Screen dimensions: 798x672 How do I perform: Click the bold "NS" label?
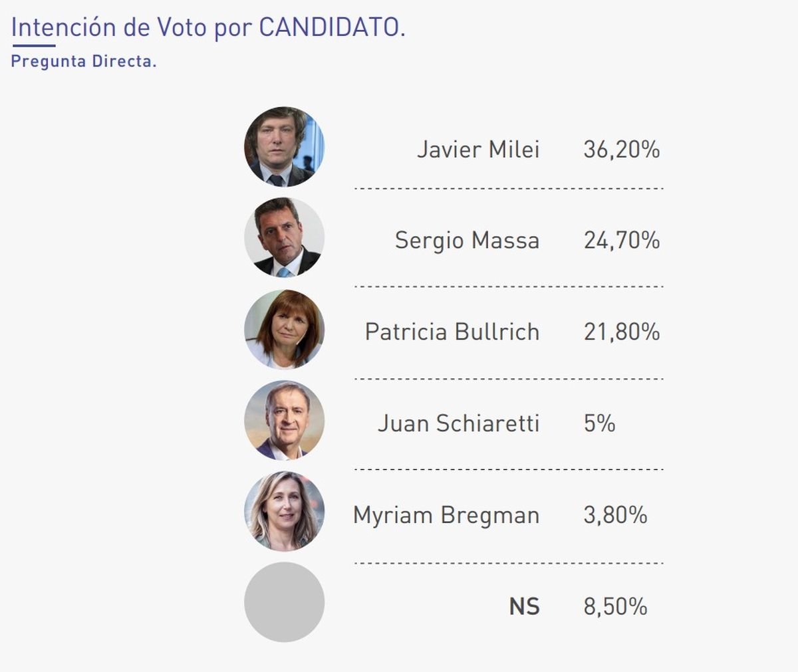524,606
